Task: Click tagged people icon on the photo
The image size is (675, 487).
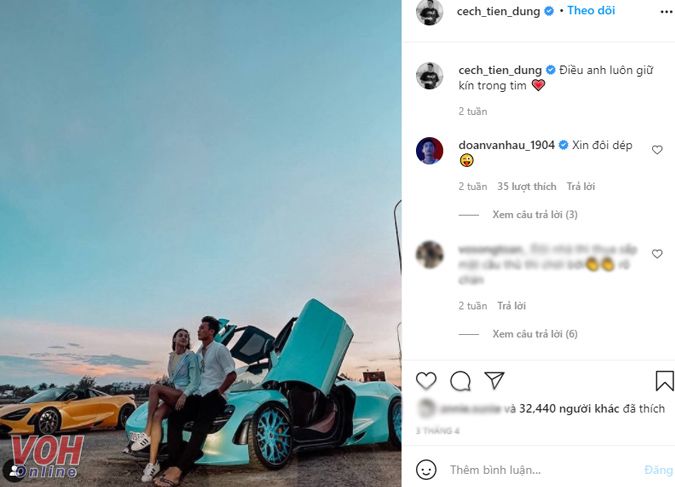Action: pyautogui.click(x=14, y=470)
